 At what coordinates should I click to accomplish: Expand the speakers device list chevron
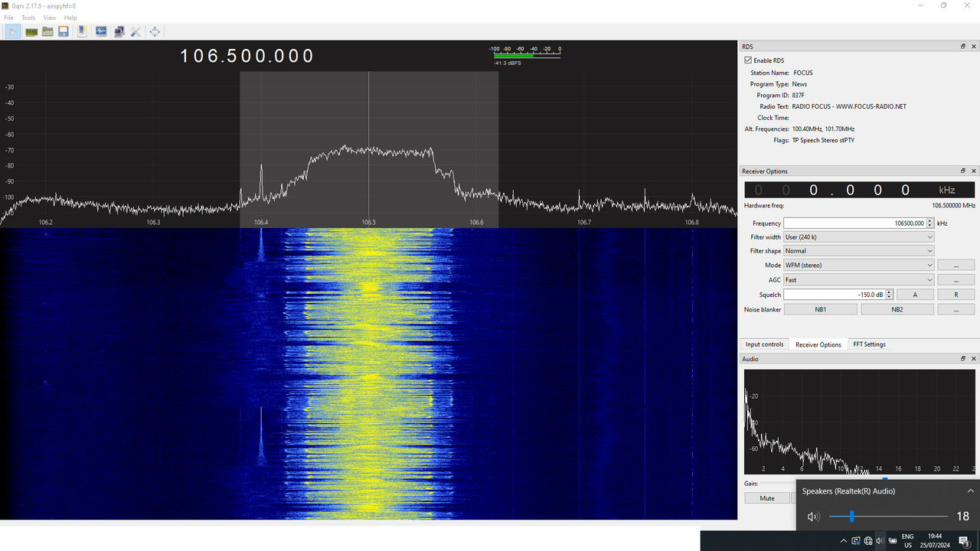point(971,491)
